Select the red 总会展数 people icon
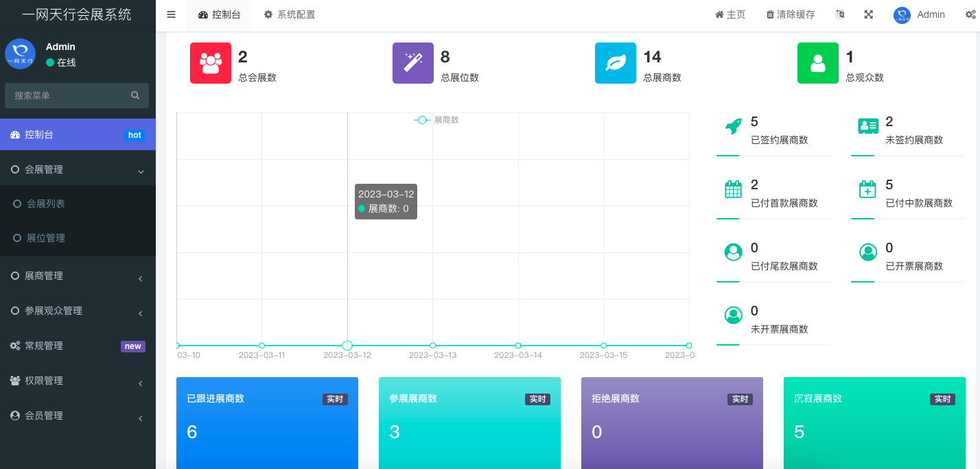This screenshot has width=980, height=469. click(211, 63)
